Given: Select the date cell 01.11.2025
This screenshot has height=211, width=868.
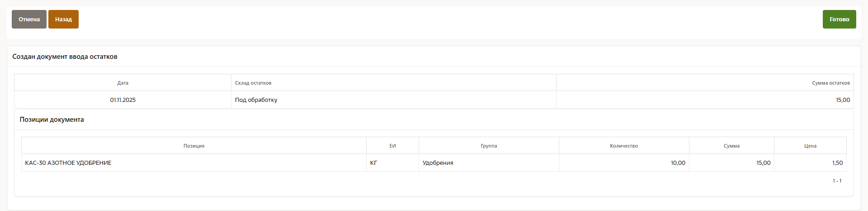Looking at the screenshot, I should click(123, 100).
